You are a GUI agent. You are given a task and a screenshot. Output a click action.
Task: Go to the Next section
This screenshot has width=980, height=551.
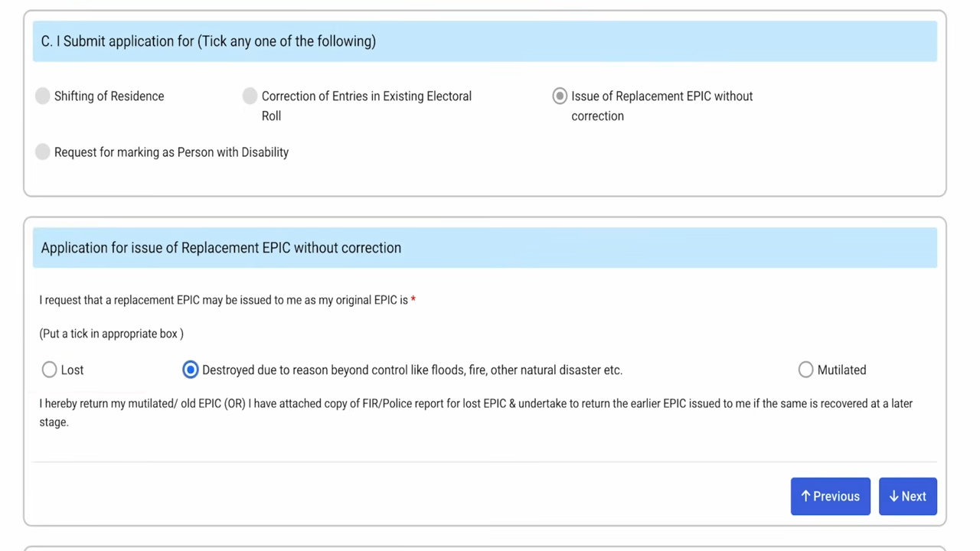pyautogui.click(x=907, y=497)
